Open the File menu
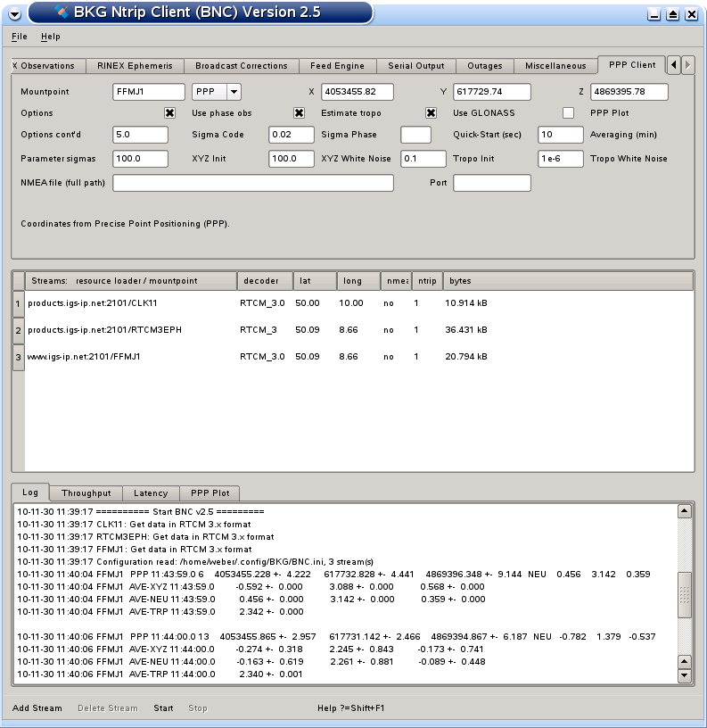This screenshot has width=707, height=728. click(20, 37)
